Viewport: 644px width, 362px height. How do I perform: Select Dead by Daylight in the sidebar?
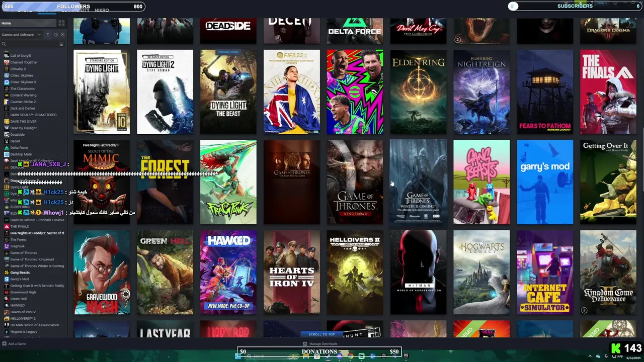[24, 128]
